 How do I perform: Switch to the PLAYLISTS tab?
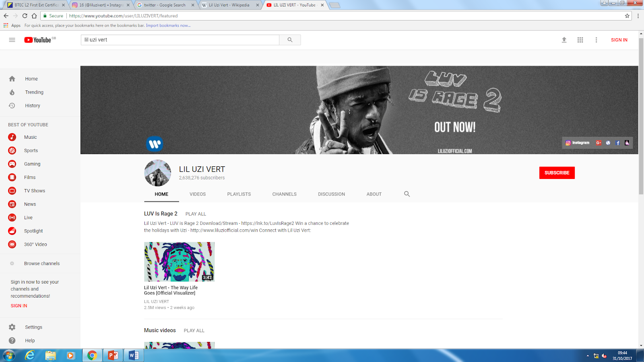click(x=239, y=194)
